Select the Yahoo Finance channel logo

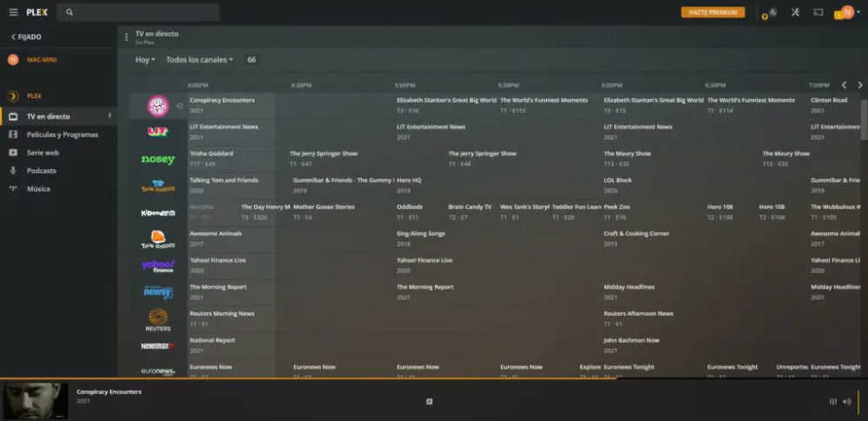pyautogui.click(x=158, y=266)
